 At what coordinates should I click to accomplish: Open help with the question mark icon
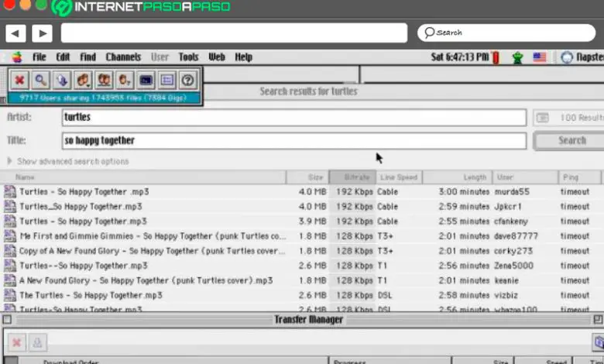coord(187,80)
